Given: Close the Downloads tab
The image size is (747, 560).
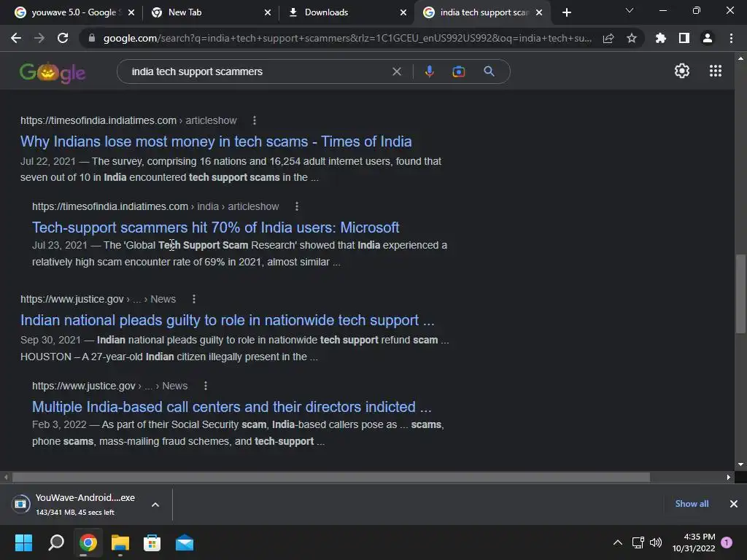Looking at the screenshot, I should click(403, 12).
